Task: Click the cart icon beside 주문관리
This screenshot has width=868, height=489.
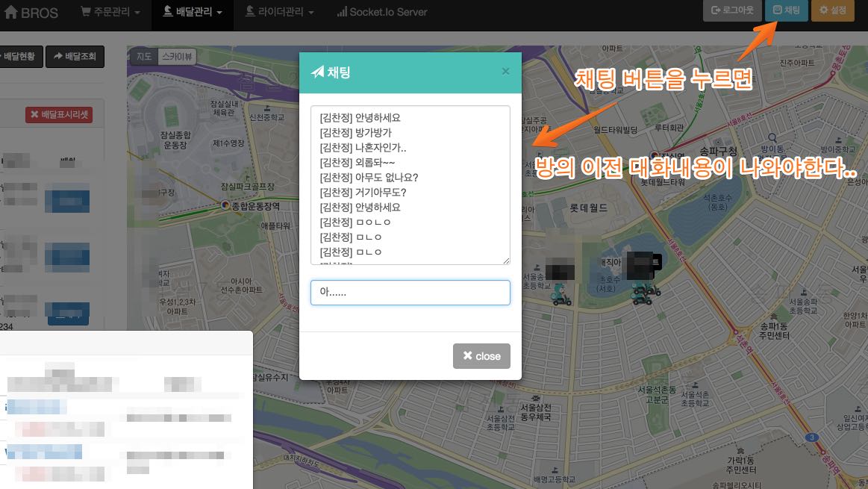Action: coord(86,11)
